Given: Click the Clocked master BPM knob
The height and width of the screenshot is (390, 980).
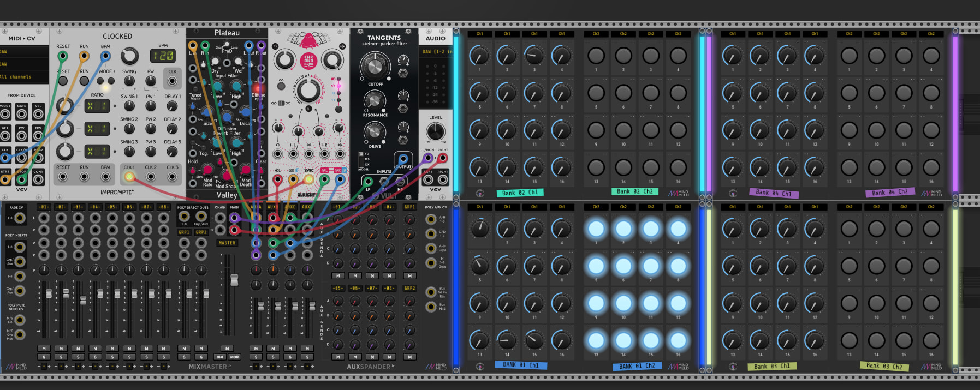Looking at the screenshot, I should pos(129,56).
